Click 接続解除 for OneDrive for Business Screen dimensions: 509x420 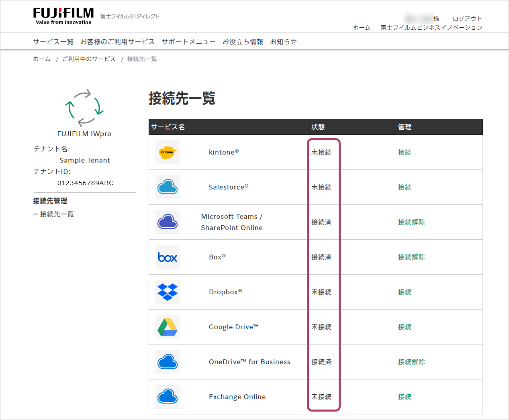pyautogui.click(x=411, y=362)
